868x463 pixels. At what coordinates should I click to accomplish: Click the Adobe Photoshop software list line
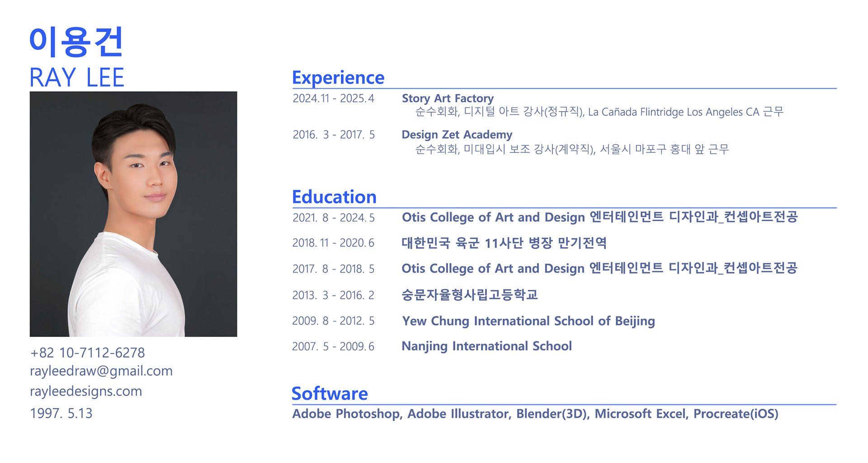535,414
